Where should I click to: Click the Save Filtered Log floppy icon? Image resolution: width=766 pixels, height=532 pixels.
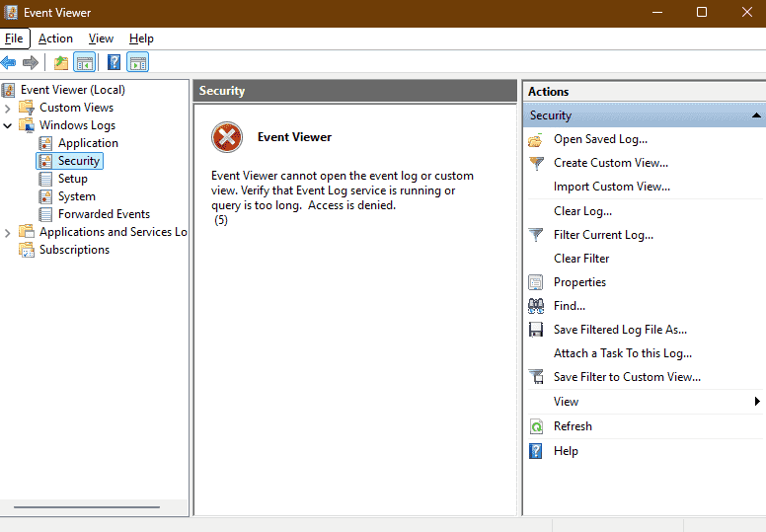tap(536, 330)
